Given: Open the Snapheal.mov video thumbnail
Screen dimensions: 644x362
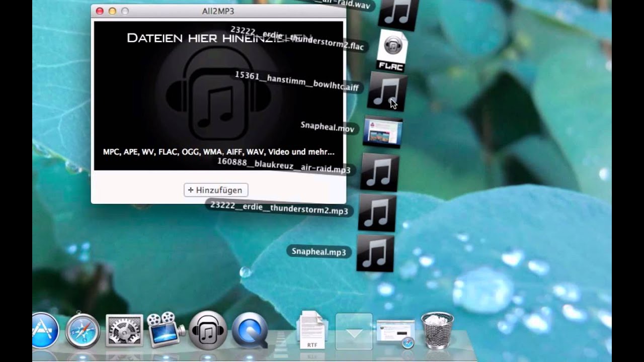Looking at the screenshot, I should point(383,132).
